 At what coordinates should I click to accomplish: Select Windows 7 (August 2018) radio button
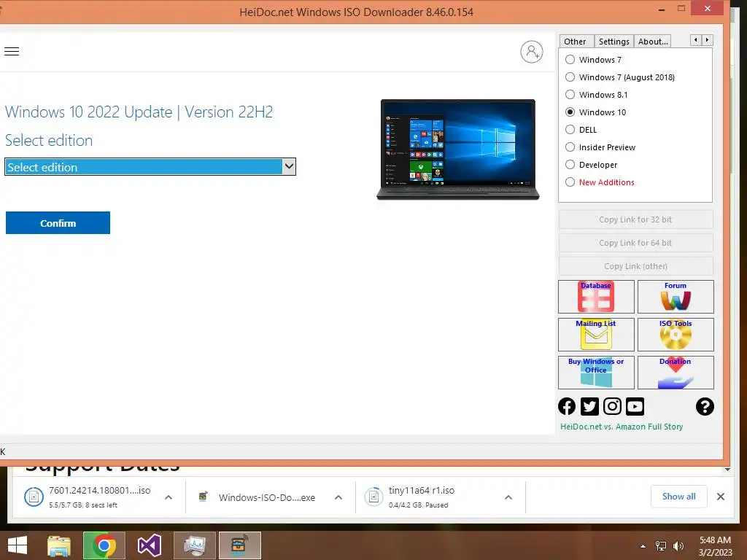(x=570, y=77)
